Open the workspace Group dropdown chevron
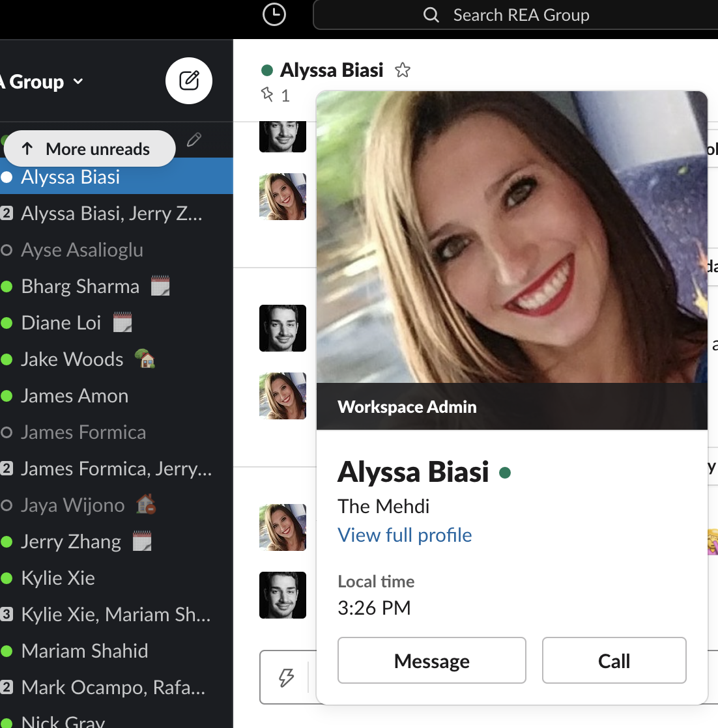This screenshot has width=718, height=728. (x=78, y=81)
